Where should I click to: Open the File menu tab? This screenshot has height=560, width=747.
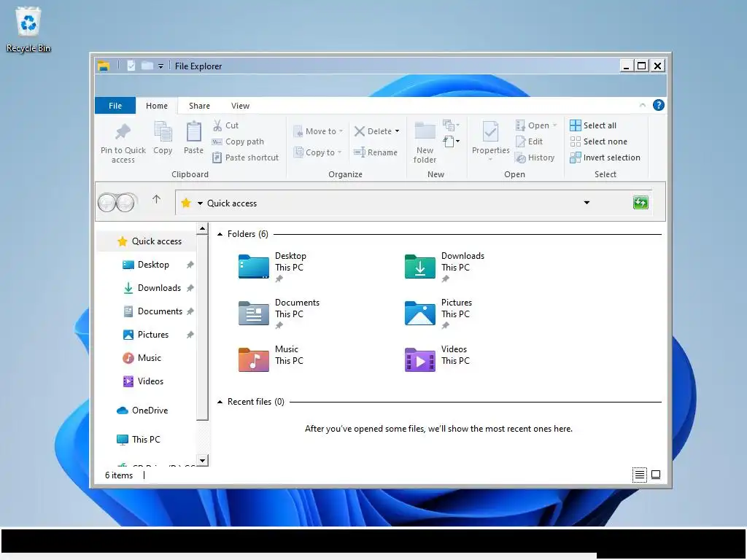115,106
